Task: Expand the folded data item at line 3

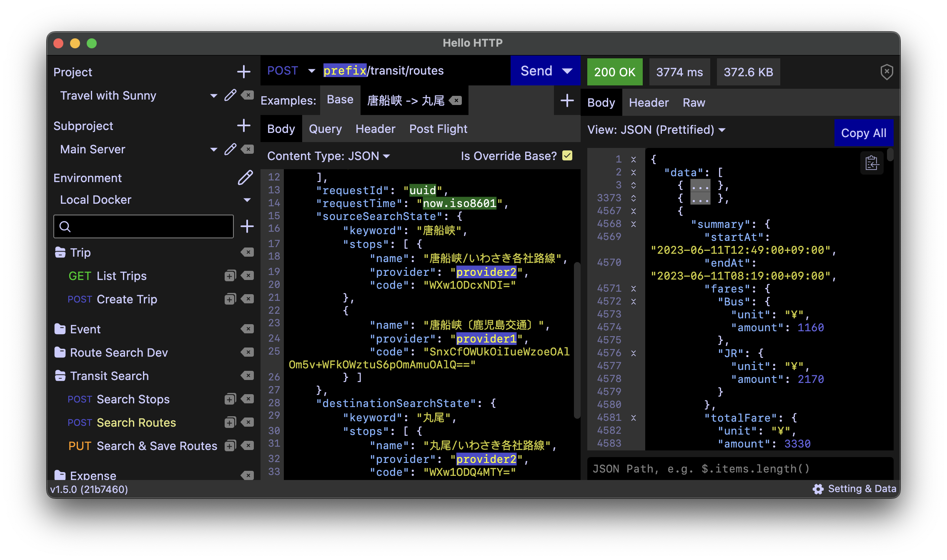Action: click(x=634, y=185)
